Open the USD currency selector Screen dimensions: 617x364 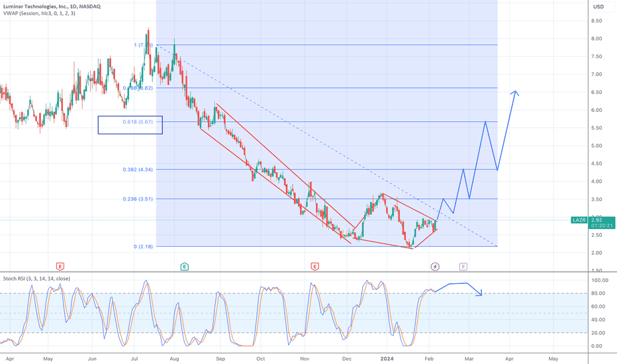598,7
